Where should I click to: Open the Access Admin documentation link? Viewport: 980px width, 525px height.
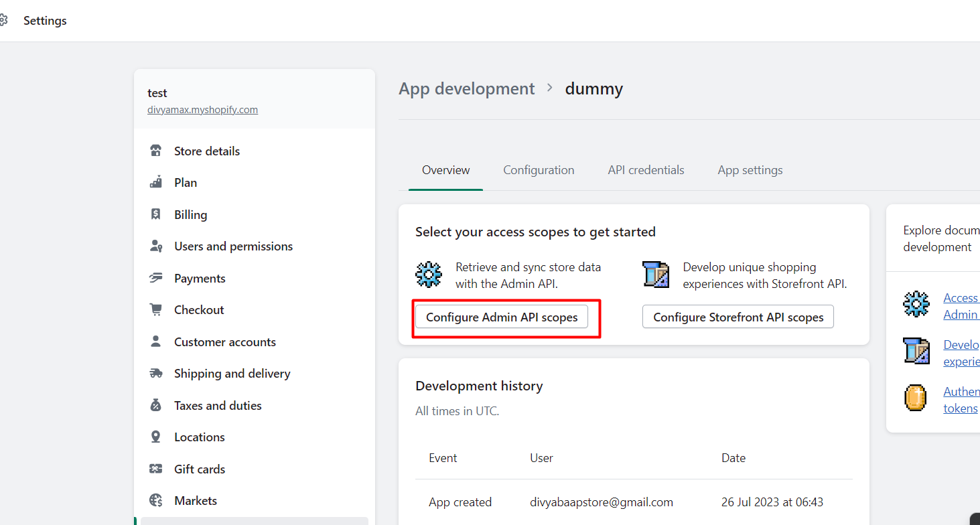(x=961, y=306)
